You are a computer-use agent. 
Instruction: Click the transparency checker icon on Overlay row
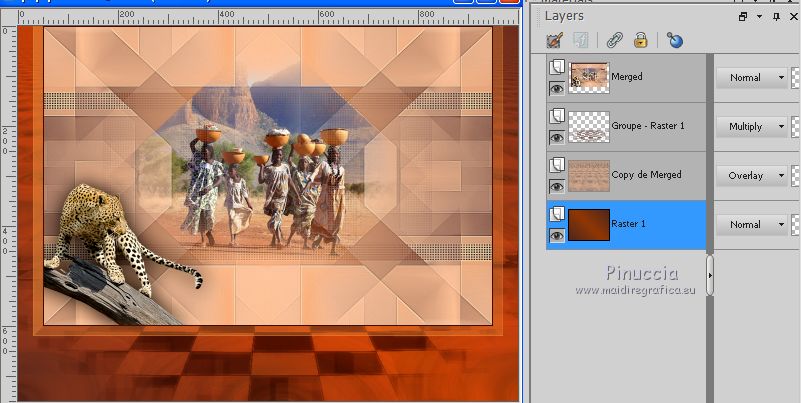point(796,176)
